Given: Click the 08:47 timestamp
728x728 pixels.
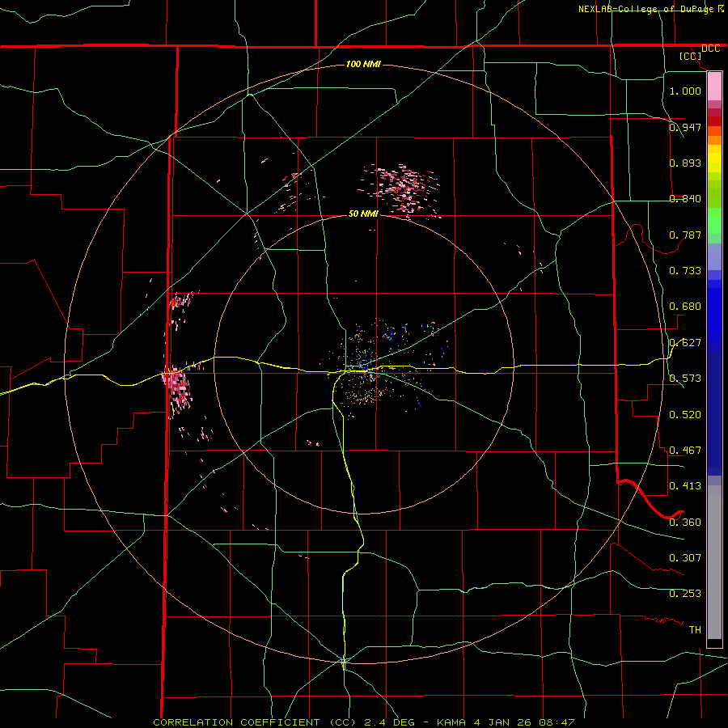Looking at the screenshot, I should [x=557, y=722].
